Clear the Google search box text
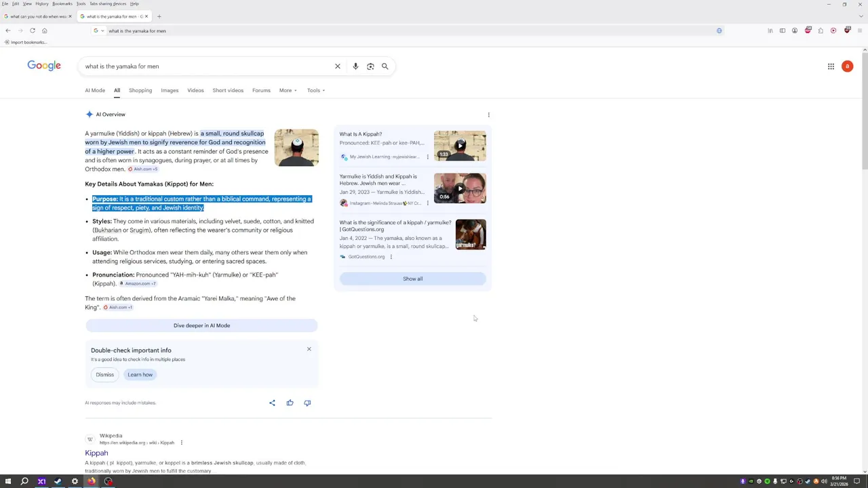Screen dimensions: 868x488 [x=337, y=66]
